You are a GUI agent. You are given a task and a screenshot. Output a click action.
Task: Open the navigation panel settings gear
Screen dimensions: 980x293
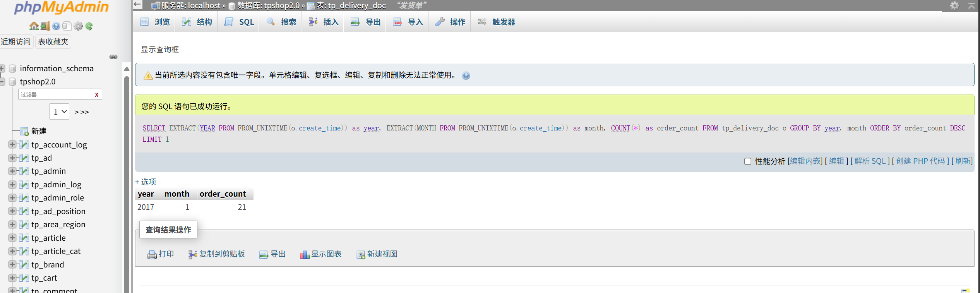pyautogui.click(x=78, y=26)
